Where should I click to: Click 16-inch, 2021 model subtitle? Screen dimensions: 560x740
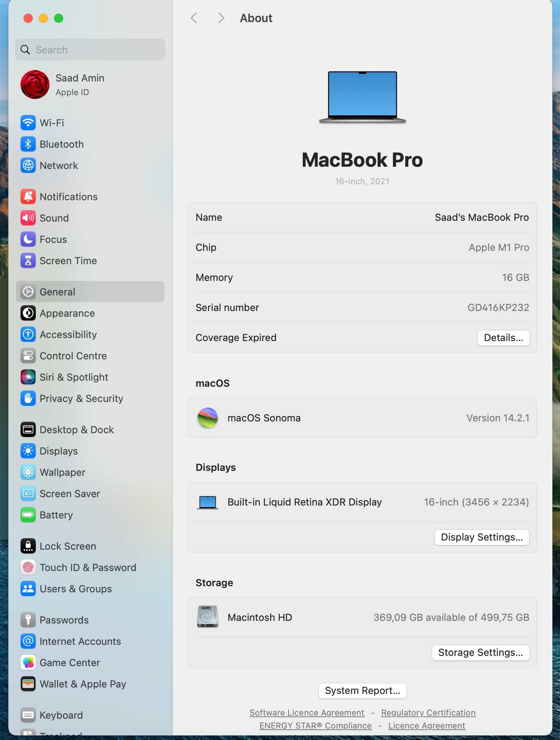click(362, 181)
